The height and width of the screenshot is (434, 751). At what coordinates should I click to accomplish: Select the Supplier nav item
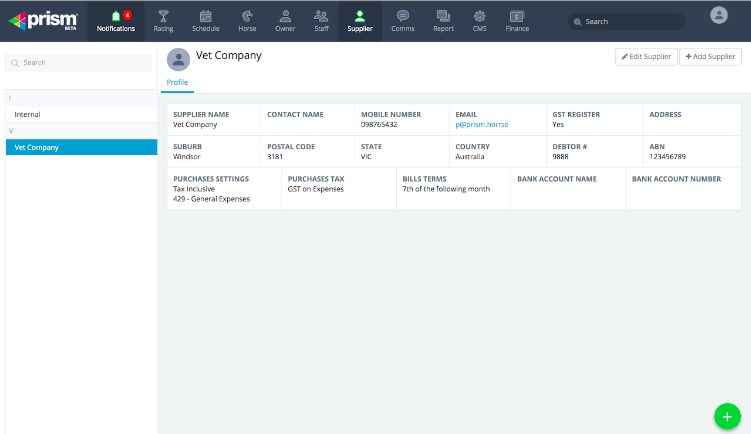[359, 20]
